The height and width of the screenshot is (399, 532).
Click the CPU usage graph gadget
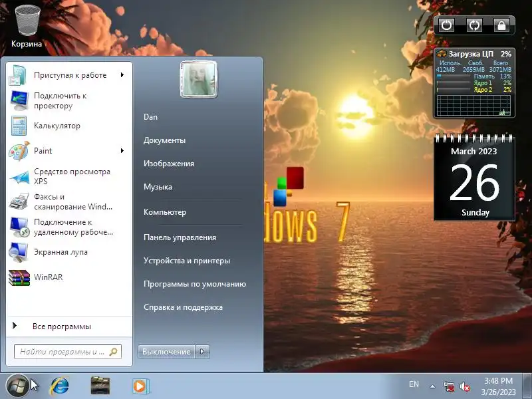(x=473, y=106)
